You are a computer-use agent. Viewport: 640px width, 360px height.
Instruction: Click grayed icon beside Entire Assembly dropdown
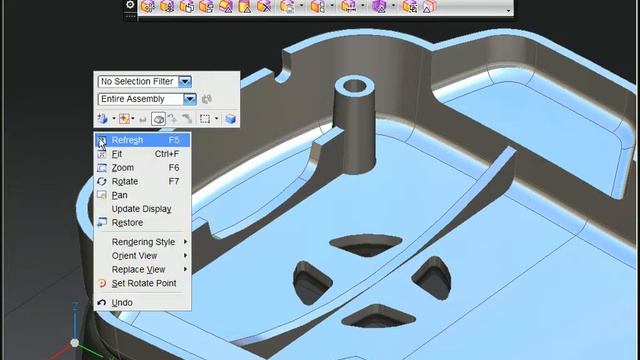[207, 99]
